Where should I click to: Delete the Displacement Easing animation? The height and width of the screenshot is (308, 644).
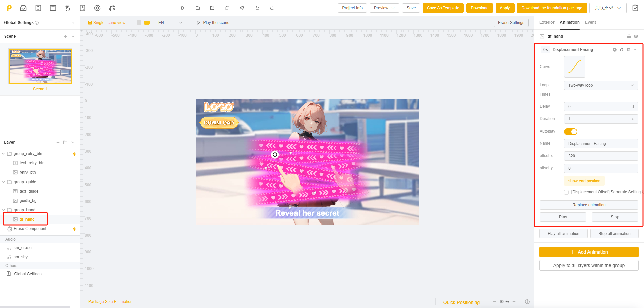pos(628,50)
